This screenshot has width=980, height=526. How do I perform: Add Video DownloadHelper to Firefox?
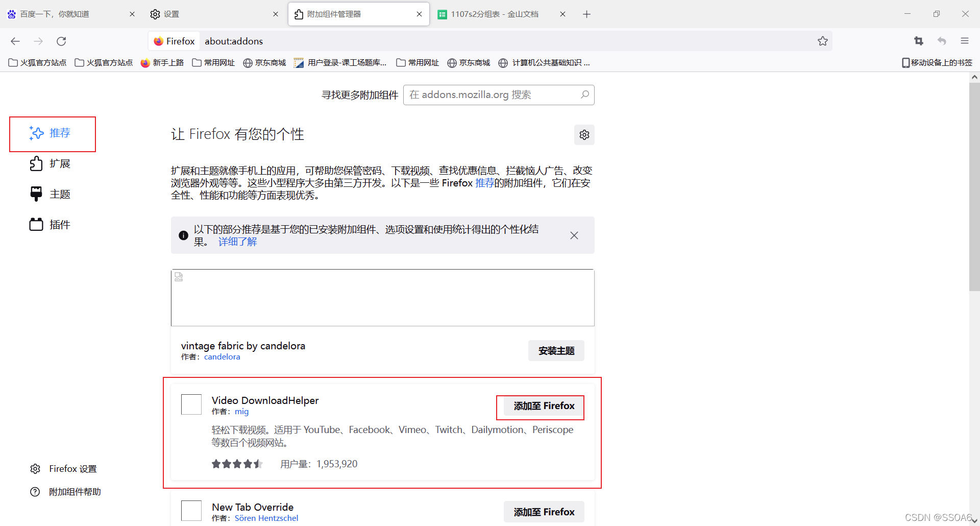click(x=544, y=406)
